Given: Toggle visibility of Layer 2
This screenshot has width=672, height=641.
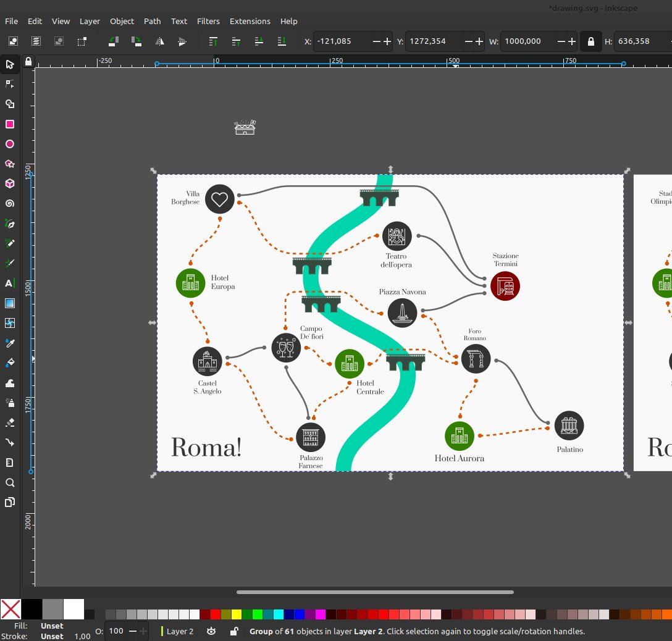Looking at the screenshot, I should pos(212,631).
